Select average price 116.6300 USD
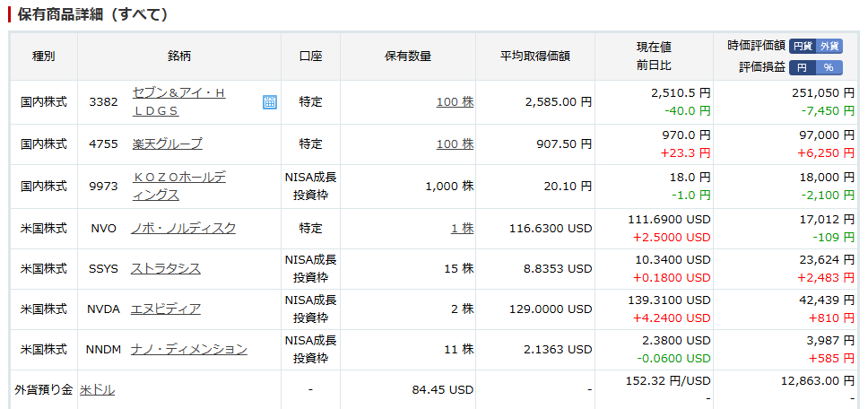This screenshot has width=868, height=409. [551, 228]
